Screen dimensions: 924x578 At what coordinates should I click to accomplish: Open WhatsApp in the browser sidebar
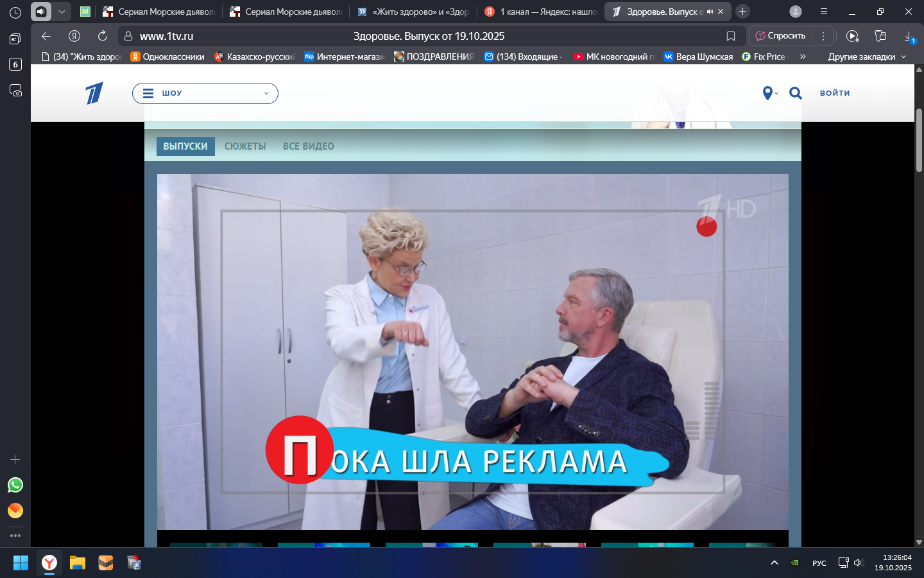click(15, 485)
